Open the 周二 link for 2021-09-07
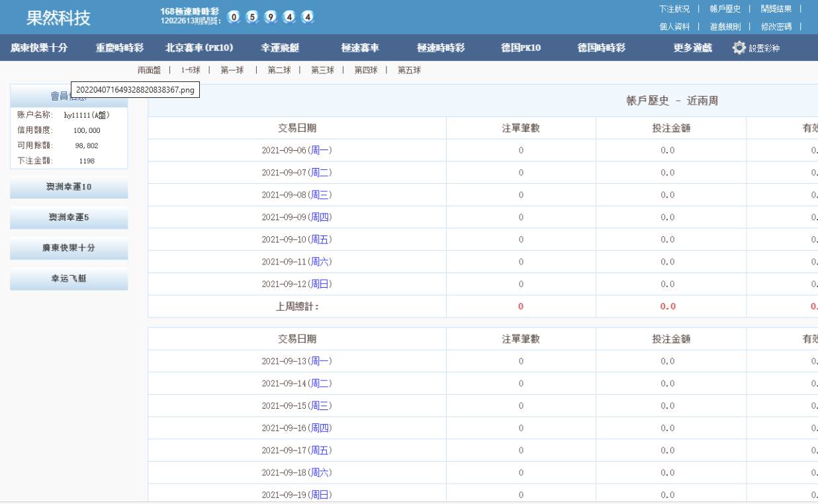818x504 pixels. pyautogui.click(x=320, y=173)
